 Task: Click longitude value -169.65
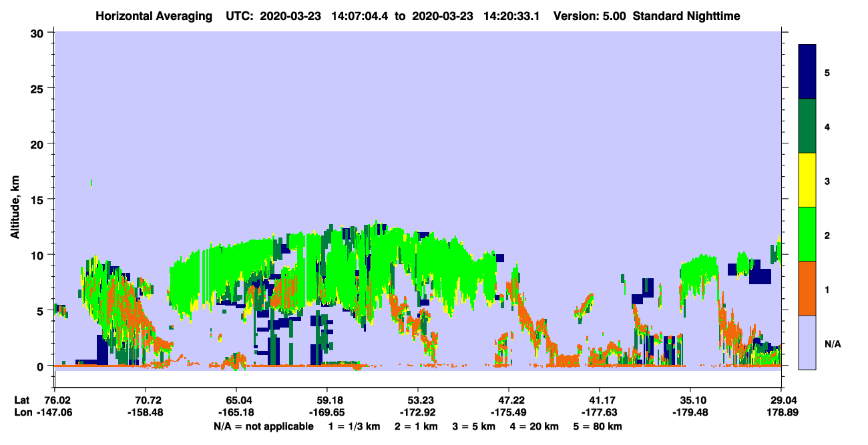[x=327, y=412]
